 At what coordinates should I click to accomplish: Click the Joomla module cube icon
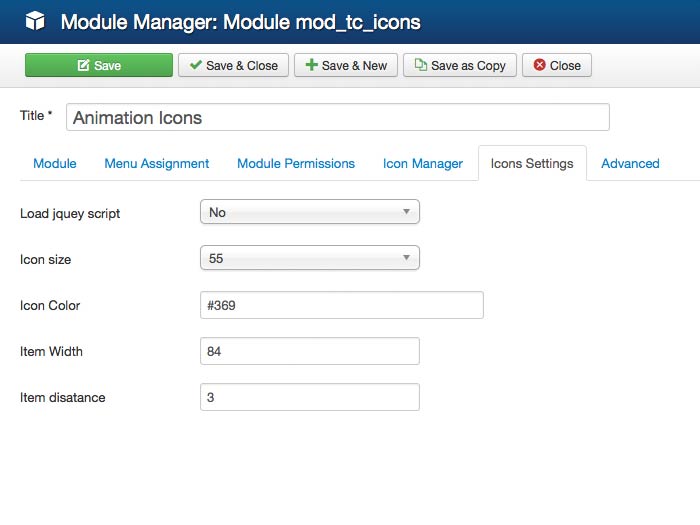point(35,21)
